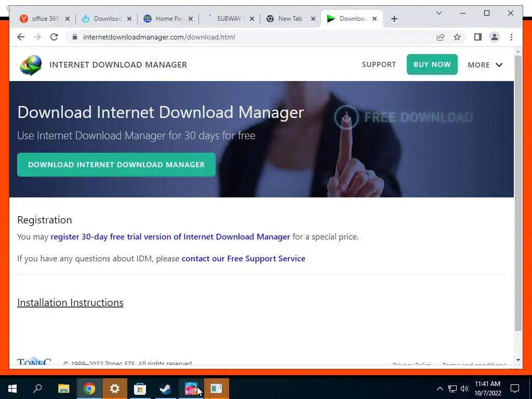Viewport: 532px width, 399px height.
Task: Open contact our Free Support Service link
Action: 243,259
